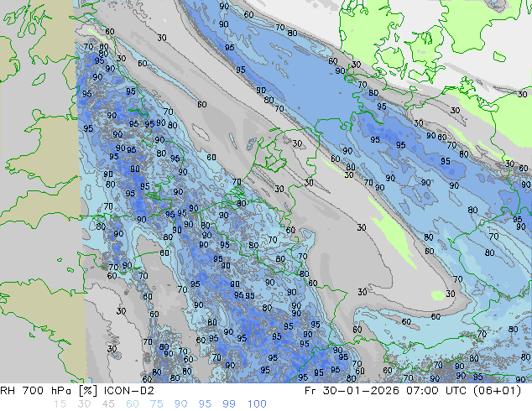Screen dimensions: 532x411
Task: Click the legend value 30 in colour scale
Action: 84,404
